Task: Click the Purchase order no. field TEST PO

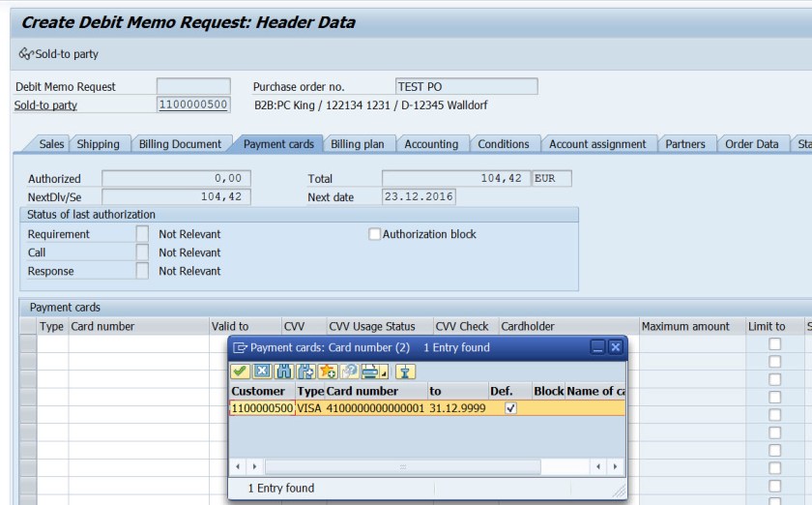Action: point(466,86)
